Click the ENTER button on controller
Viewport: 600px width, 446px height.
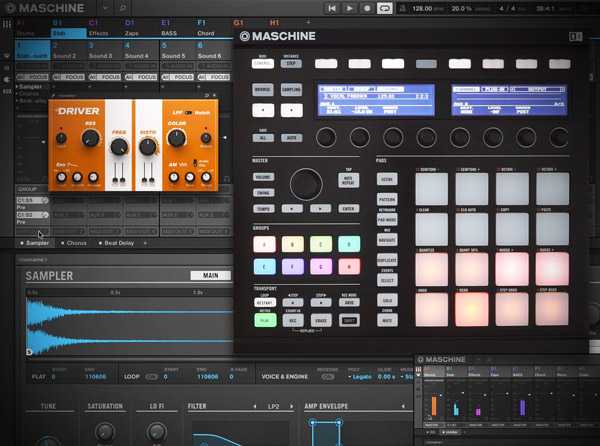(x=349, y=209)
